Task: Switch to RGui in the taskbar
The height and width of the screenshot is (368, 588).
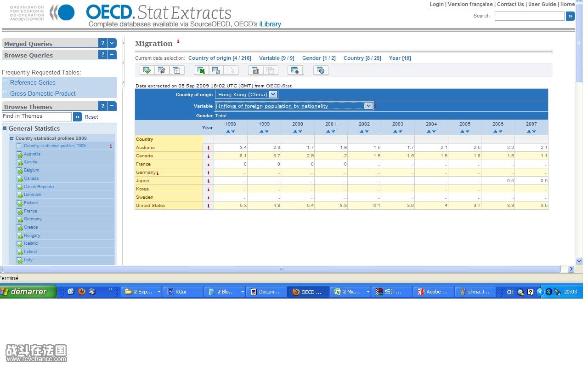Action: tap(183, 292)
